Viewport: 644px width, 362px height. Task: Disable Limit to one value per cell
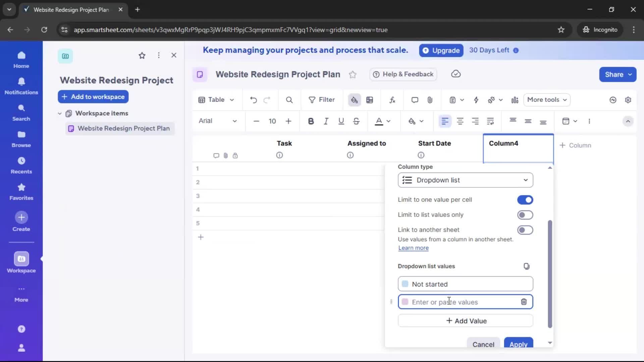[525, 200]
